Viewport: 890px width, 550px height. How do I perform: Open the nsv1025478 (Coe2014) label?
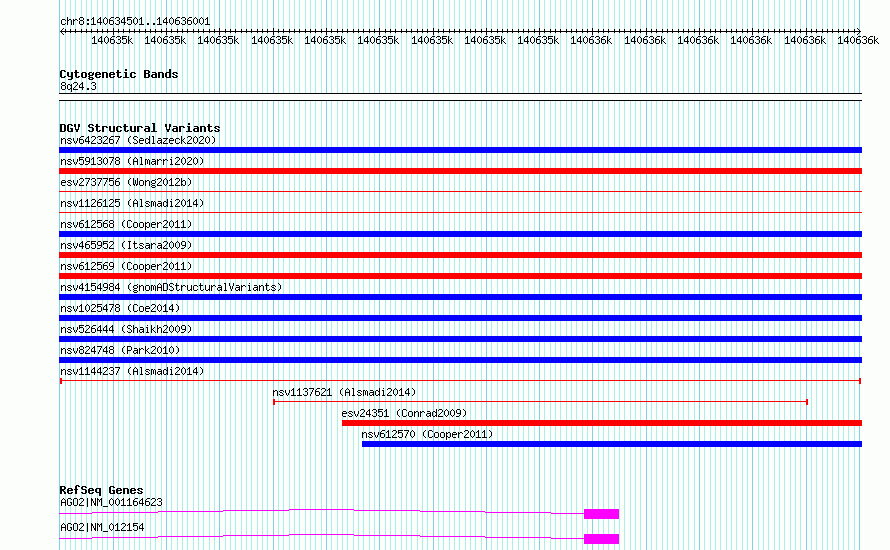click(120, 308)
